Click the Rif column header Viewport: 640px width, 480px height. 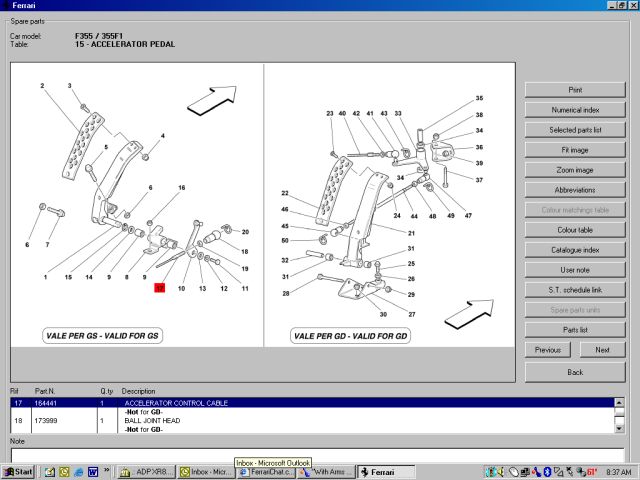(x=14, y=391)
